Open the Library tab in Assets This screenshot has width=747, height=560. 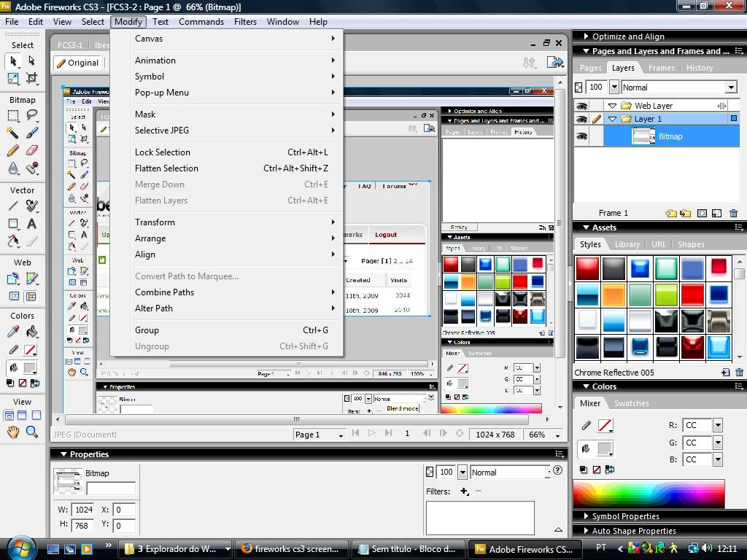[x=627, y=244]
